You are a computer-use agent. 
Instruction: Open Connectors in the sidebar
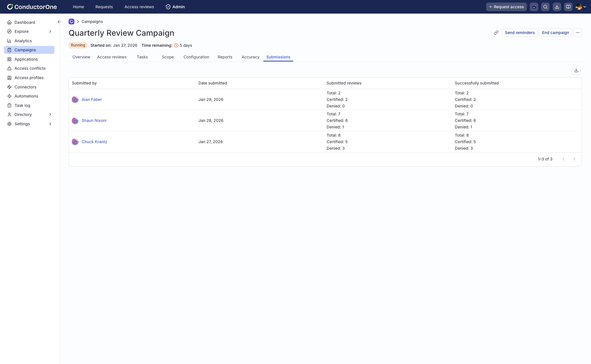point(25,87)
